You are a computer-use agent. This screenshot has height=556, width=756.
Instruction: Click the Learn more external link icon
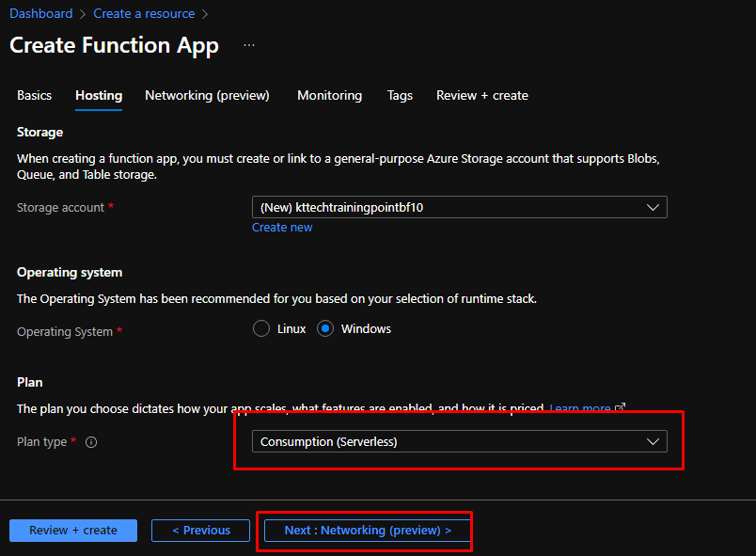[x=620, y=408]
